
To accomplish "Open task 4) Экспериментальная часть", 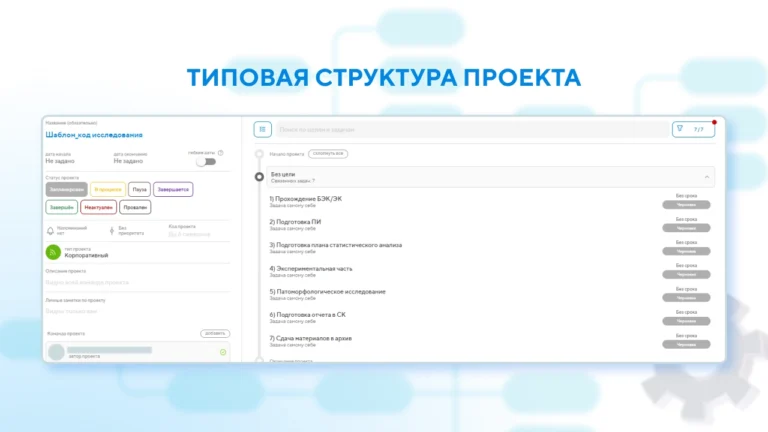I will 311,268.
